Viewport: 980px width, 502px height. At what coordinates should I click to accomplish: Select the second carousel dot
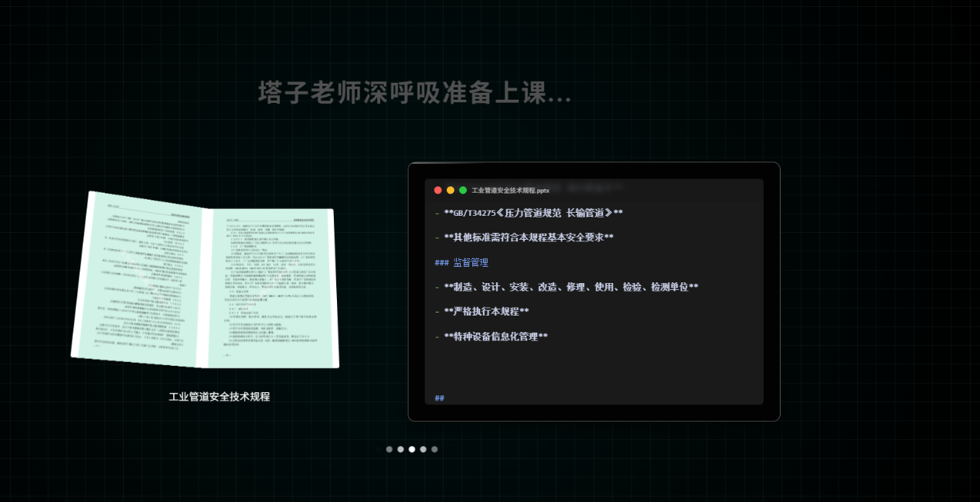click(400, 449)
